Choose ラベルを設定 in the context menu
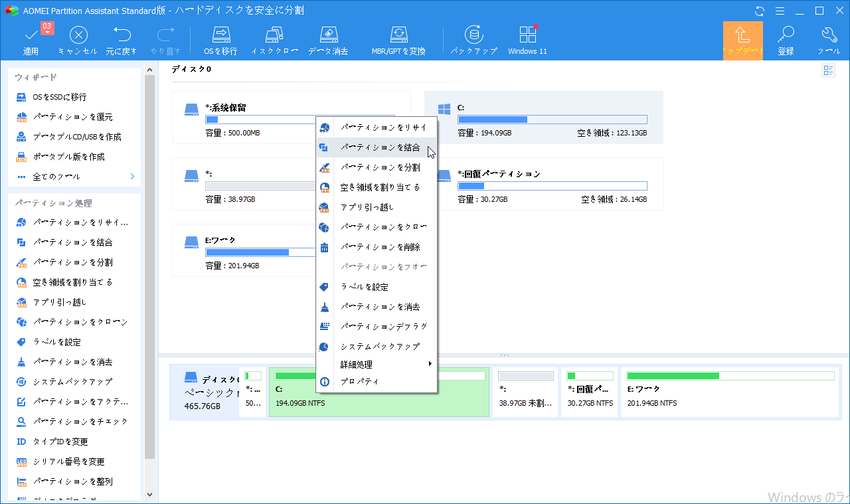This screenshot has width=850, height=504. [377, 287]
